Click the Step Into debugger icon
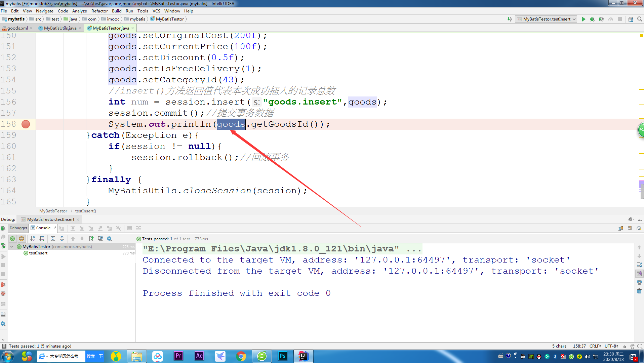 coord(82,228)
